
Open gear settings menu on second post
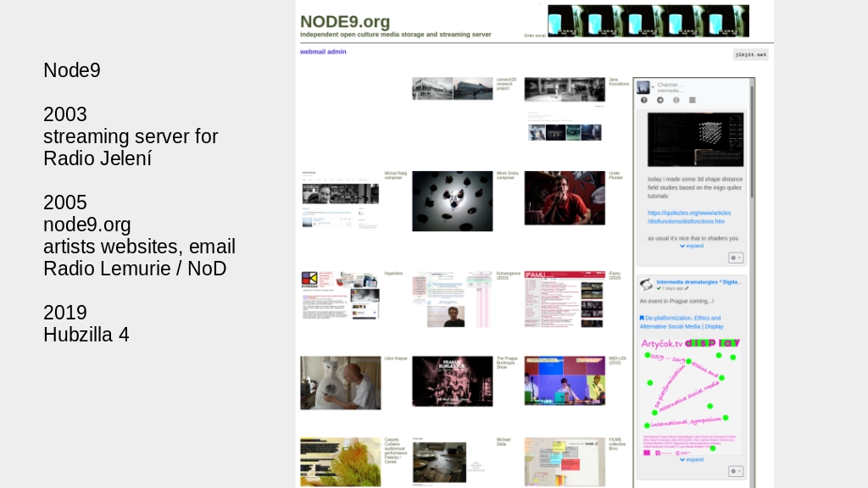735,471
